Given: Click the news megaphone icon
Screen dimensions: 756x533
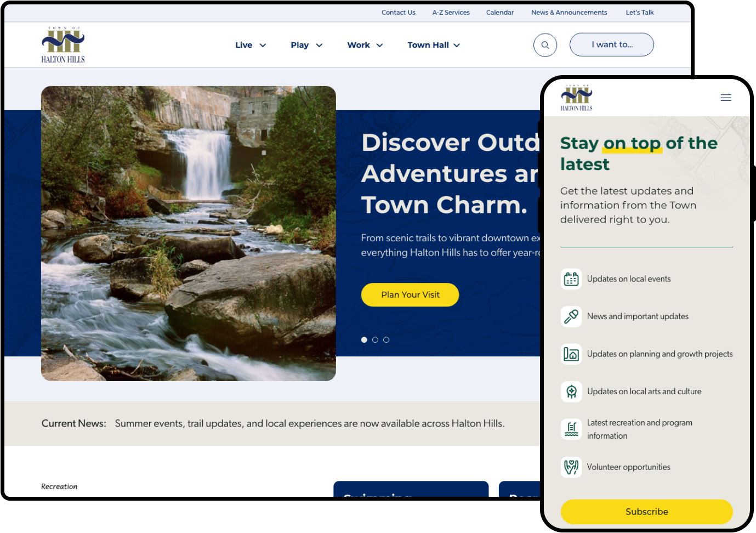Looking at the screenshot, I should point(571,316).
